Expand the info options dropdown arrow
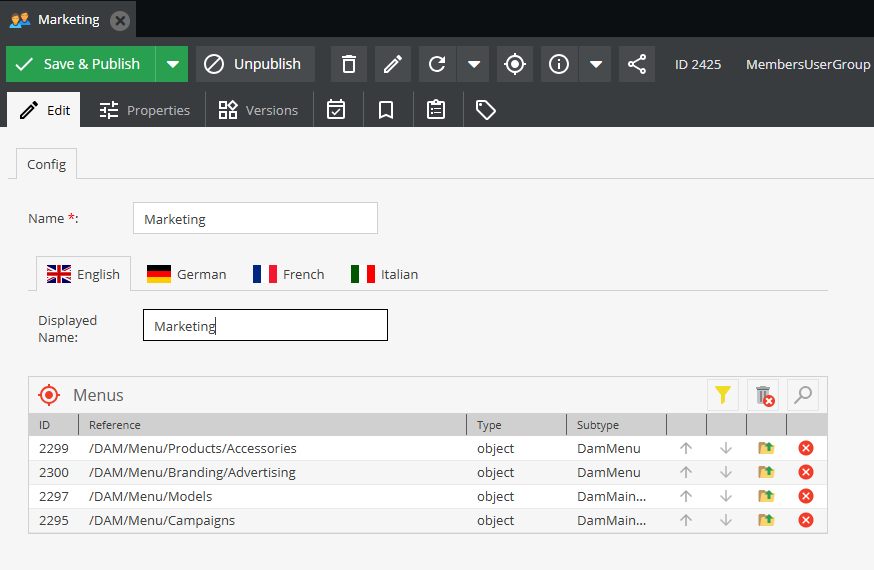874x570 pixels. 596,64
